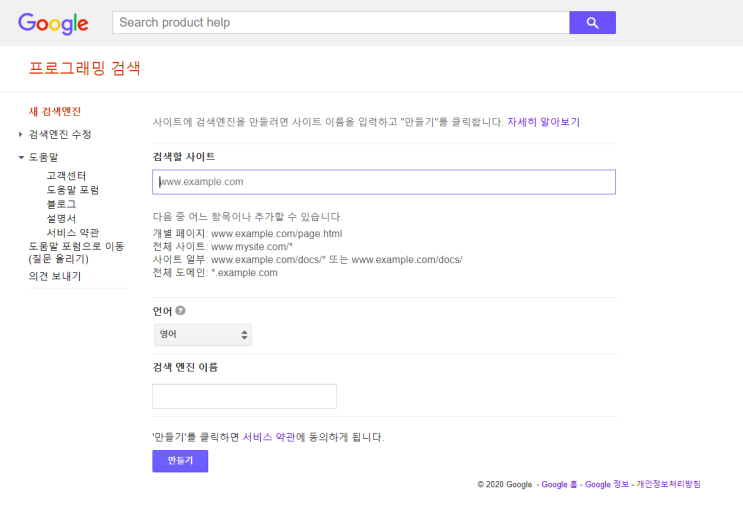Open the 프로그래밍 검색 page title

point(85,68)
